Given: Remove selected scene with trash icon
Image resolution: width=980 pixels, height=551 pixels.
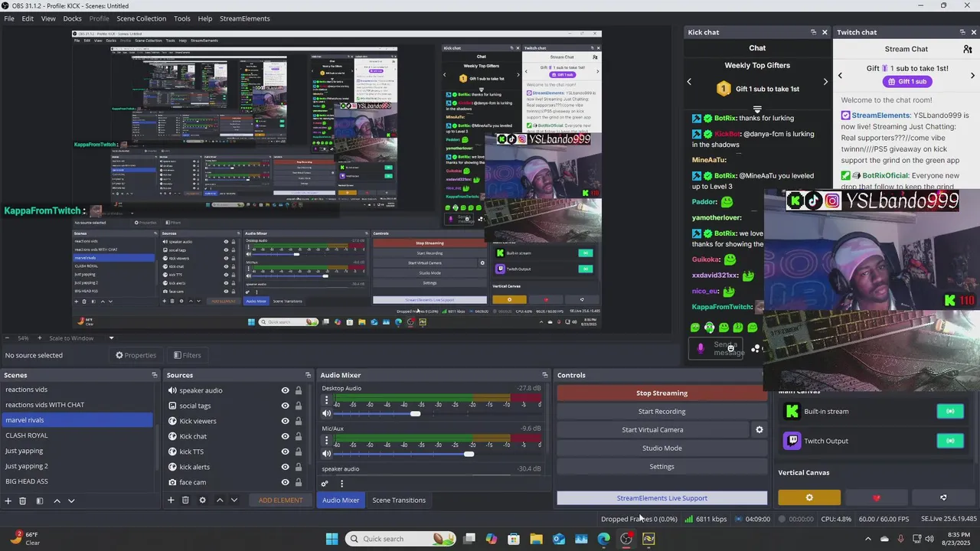Looking at the screenshot, I should pyautogui.click(x=23, y=500).
